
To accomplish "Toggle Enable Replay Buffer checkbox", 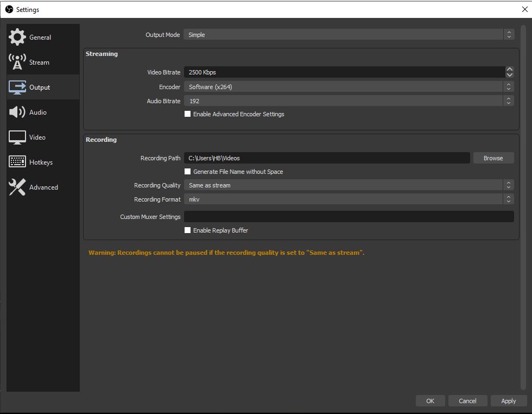I will click(x=188, y=230).
